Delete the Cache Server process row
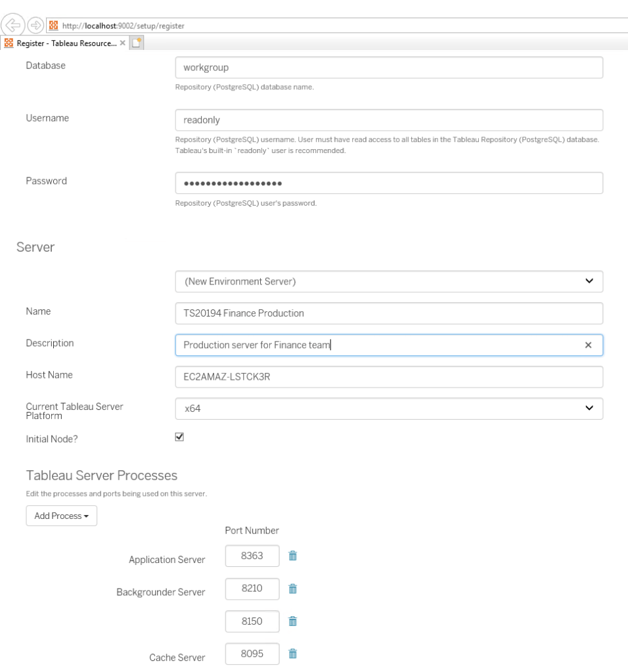Viewport: 628px width, 672px height. (293, 654)
